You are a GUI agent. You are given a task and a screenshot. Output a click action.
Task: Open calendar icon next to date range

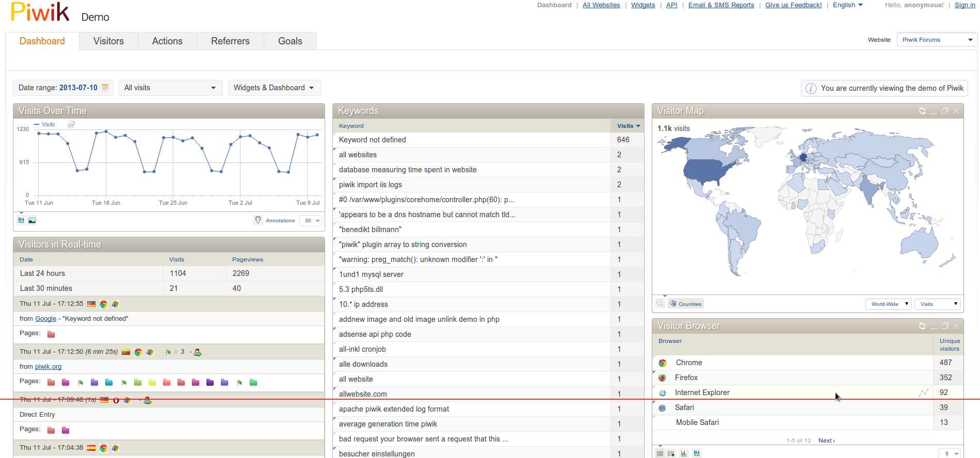(x=105, y=88)
